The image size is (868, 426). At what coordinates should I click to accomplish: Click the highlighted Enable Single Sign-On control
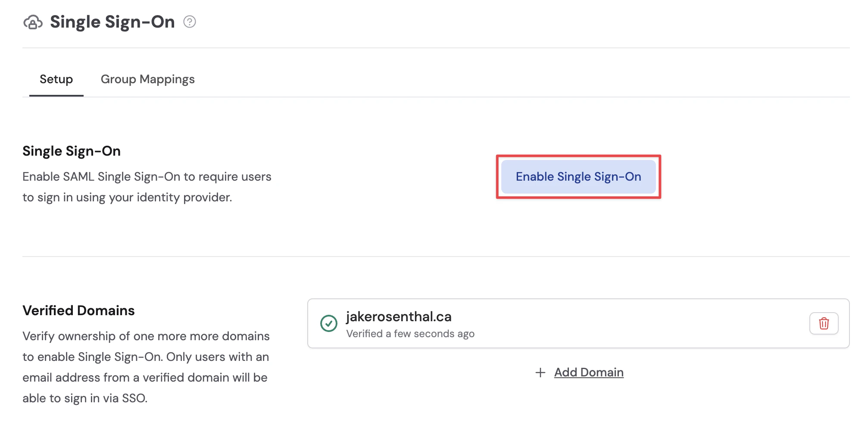[578, 176]
